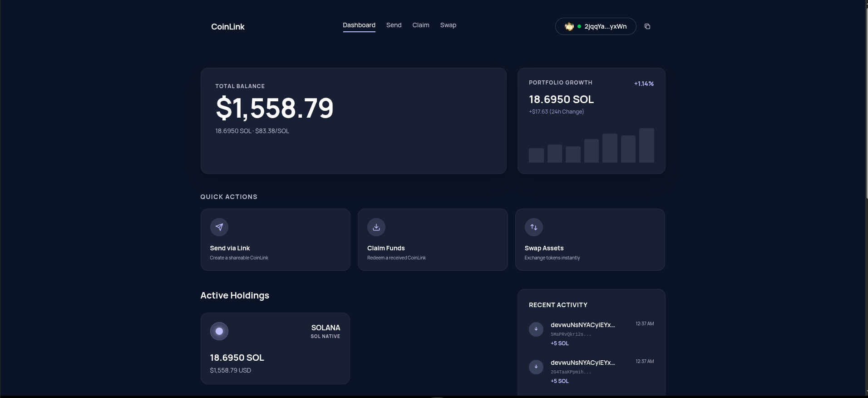Click the green connection status dot
This screenshot has height=398, width=868.
[x=579, y=26]
